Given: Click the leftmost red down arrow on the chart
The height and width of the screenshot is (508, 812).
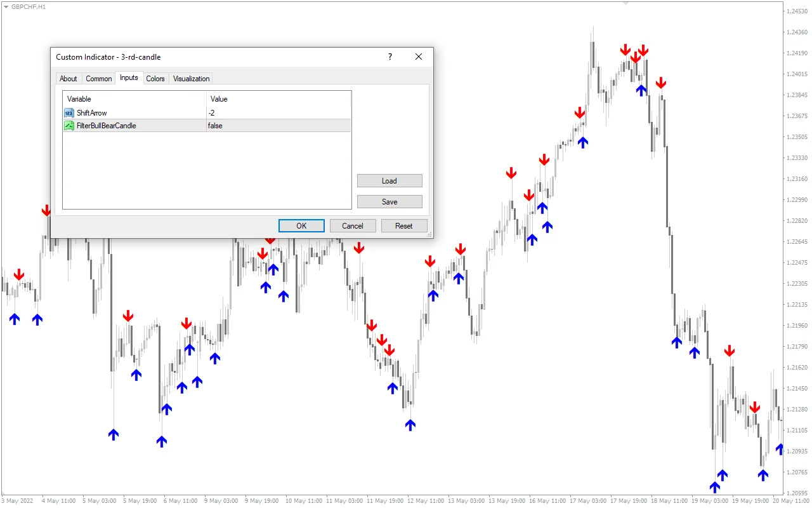Looking at the screenshot, I should pos(19,274).
